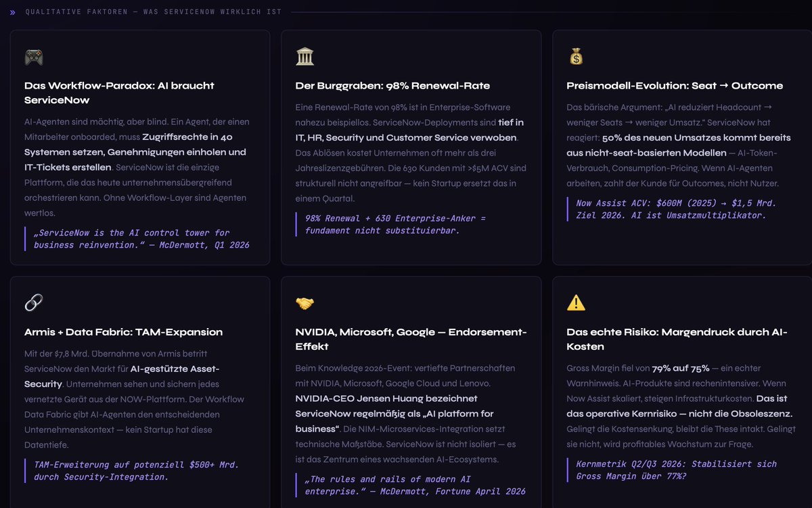The height and width of the screenshot is (508, 812).
Task: Click section label 'QUALITATIVE FAKTOREN — WAS SERVICENOW WIRKLICH IST'
Action: [x=154, y=12]
